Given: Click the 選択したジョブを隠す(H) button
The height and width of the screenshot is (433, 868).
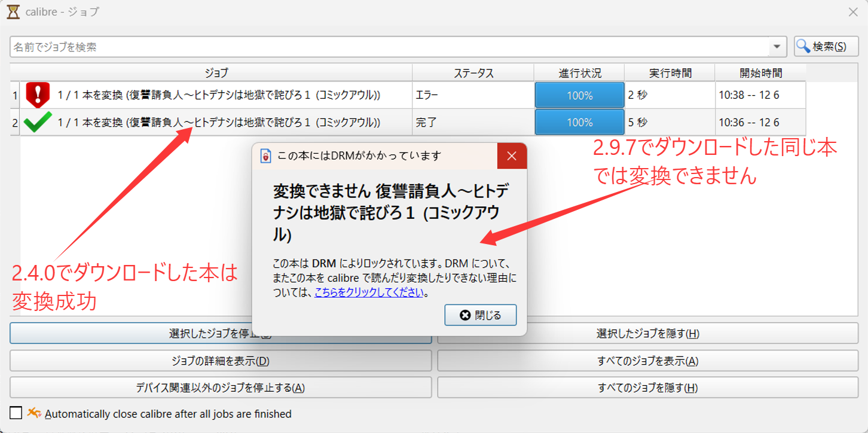Looking at the screenshot, I should pyautogui.click(x=648, y=333).
